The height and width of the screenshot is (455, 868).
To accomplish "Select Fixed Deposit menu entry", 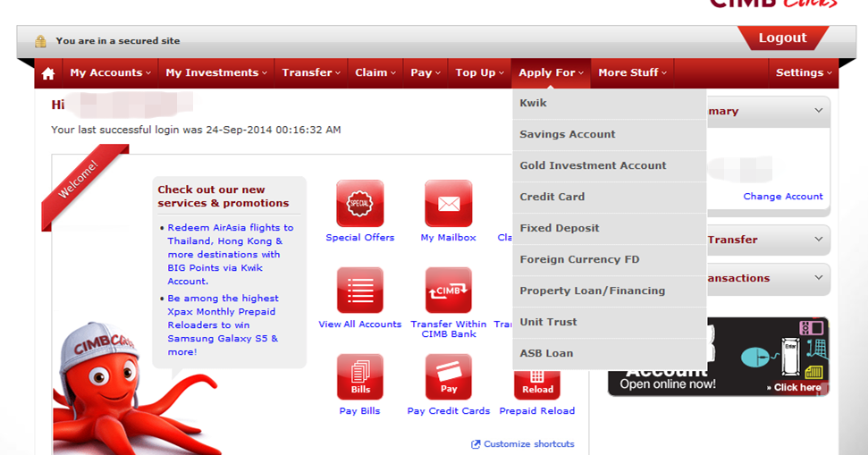I will click(609, 228).
